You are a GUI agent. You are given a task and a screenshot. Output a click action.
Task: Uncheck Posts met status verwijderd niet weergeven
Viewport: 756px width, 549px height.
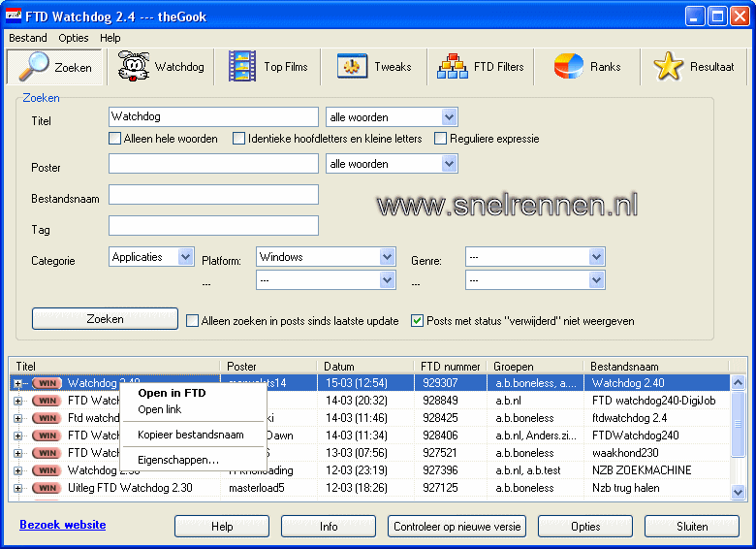click(417, 321)
